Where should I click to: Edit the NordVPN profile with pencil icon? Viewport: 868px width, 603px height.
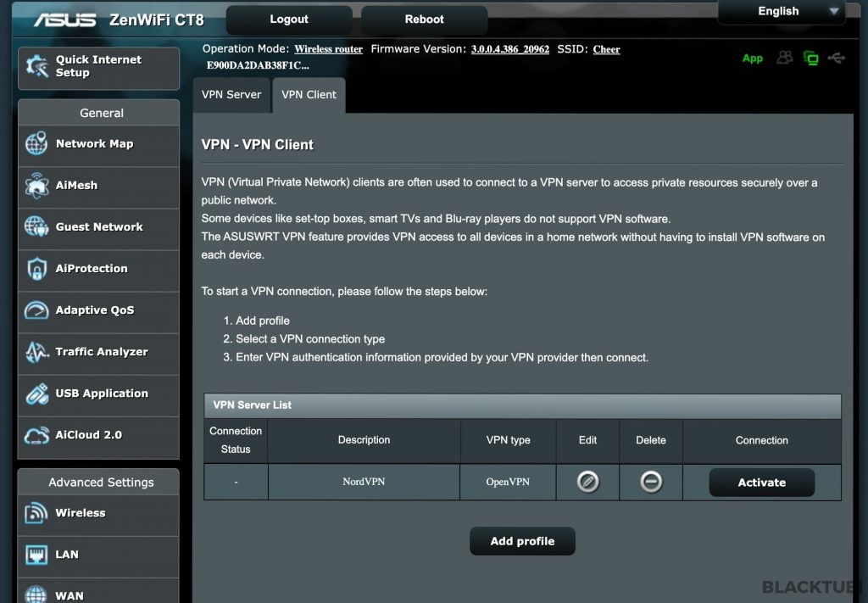(588, 482)
